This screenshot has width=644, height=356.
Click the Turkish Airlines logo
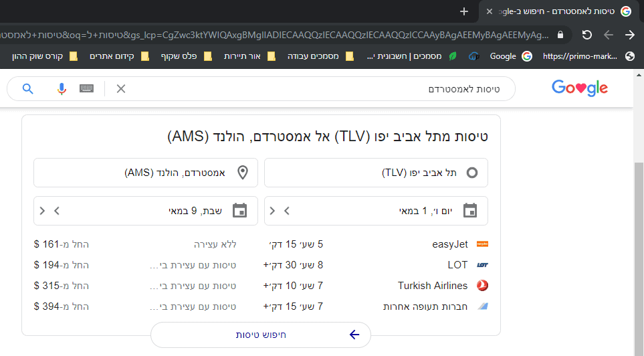(482, 285)
